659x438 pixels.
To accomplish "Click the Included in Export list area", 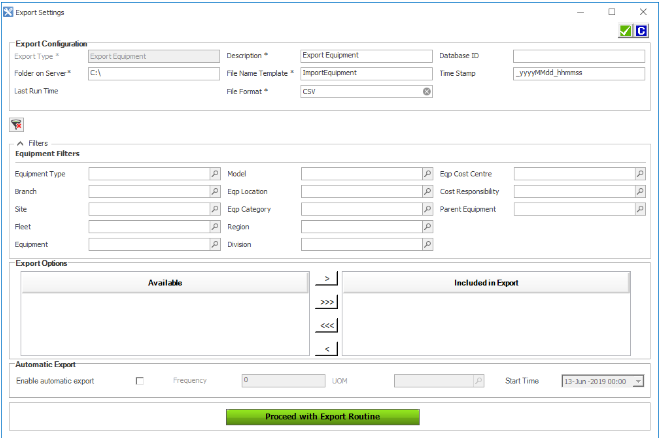I will coord(486,324).
